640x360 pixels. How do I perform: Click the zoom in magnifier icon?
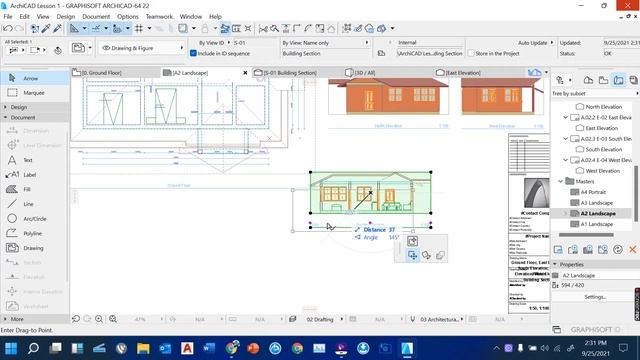(x=99, y=319)
